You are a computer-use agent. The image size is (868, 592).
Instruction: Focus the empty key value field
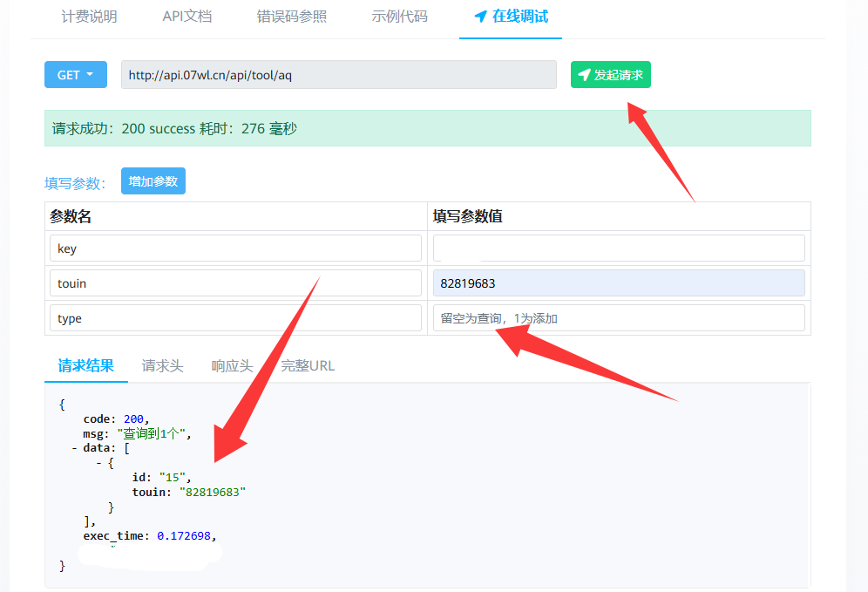[x=618, y=248]
